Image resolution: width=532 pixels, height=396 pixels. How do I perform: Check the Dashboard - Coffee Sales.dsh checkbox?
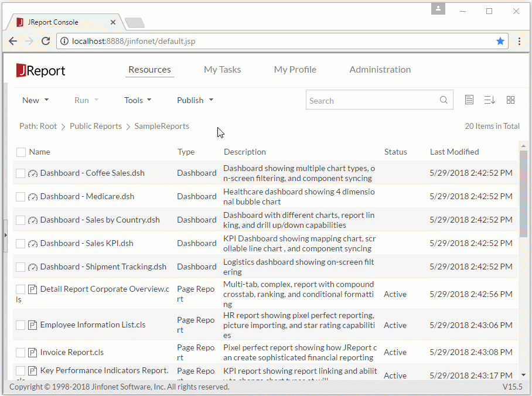point(21,173)
